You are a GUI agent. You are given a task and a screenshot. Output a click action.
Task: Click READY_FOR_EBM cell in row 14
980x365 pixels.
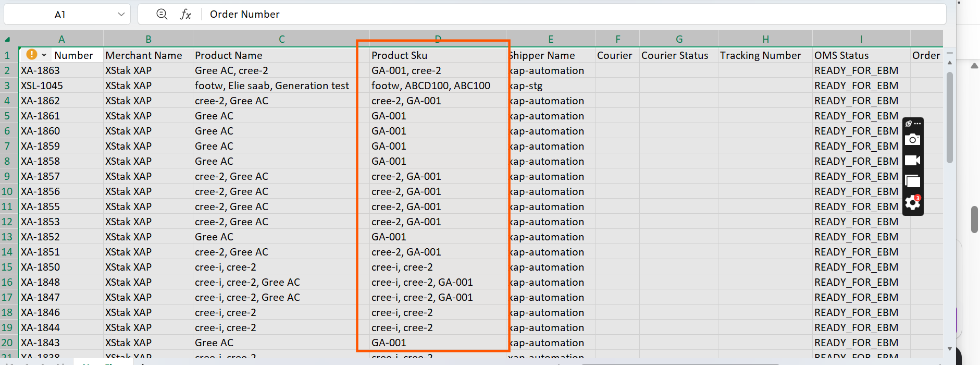pyautogui.click(x=861, y=252)
